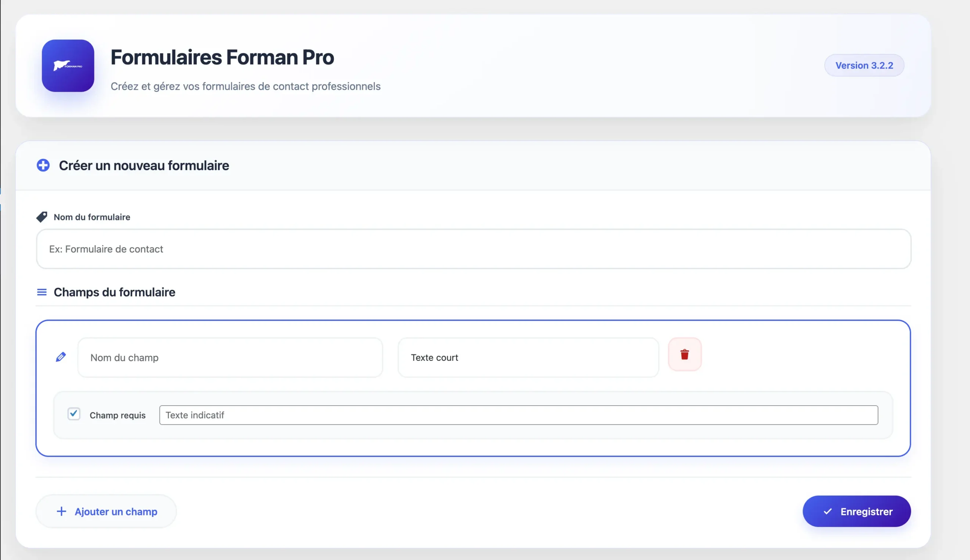970x560 pixels.
Task: Save the form with Enregistrer text
Action: click(866, 512)
